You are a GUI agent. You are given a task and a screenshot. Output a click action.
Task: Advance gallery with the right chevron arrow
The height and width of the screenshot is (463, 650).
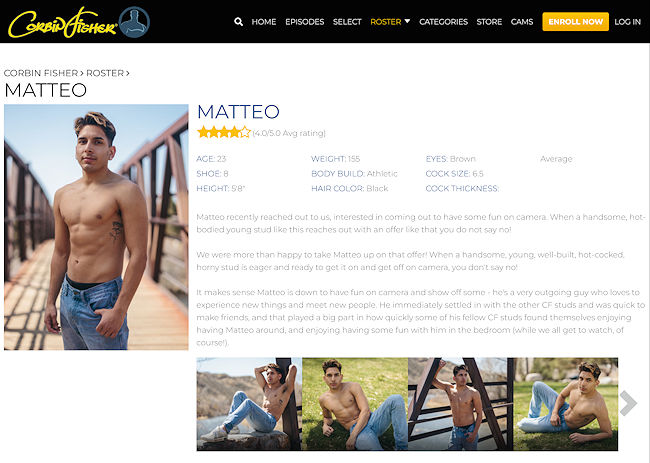click(628, 403)
